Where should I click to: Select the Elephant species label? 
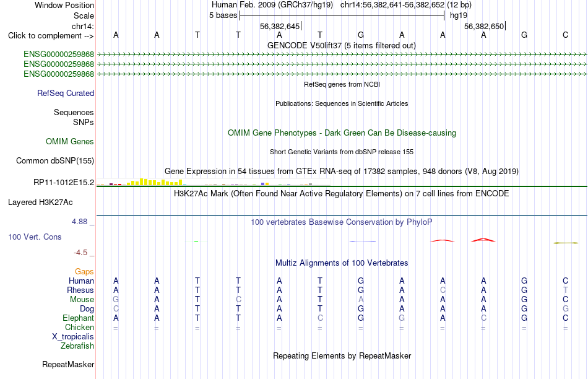[x=78, y=318]
